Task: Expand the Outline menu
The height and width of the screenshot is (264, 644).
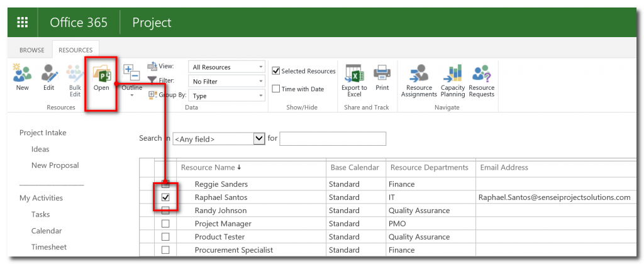Action: 132,80
